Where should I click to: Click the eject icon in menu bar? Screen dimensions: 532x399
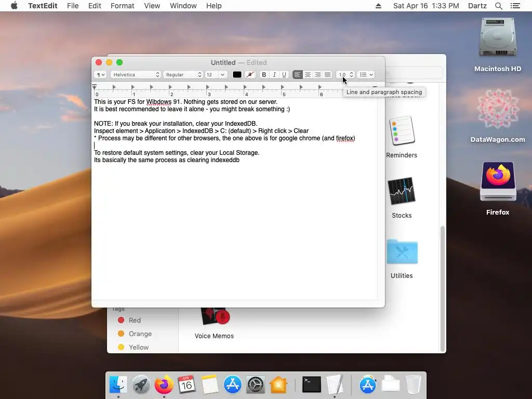pyautogui.click(x=378, y=6)
